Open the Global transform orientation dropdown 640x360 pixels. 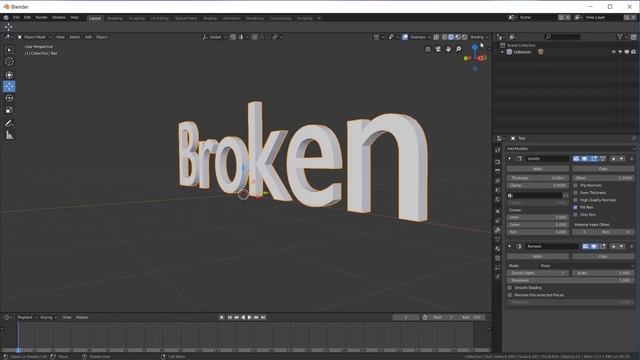(x=215, y=37)
